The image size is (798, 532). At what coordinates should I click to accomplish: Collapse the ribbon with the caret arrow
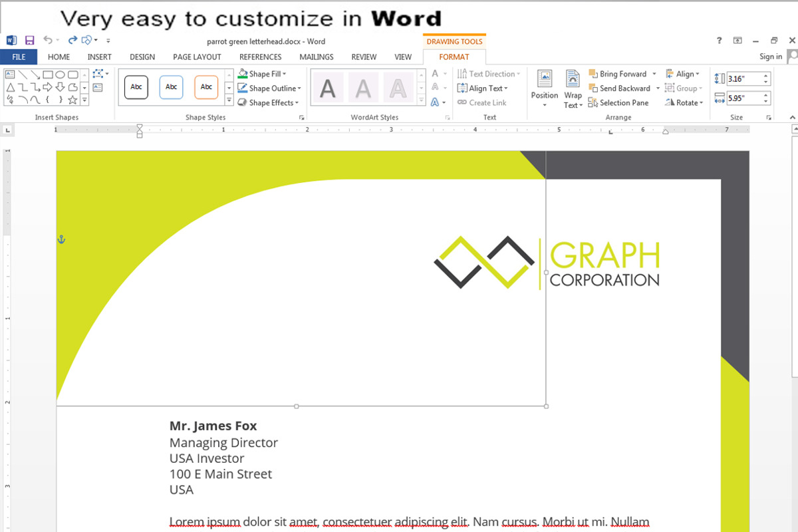(x=793, y=118)
